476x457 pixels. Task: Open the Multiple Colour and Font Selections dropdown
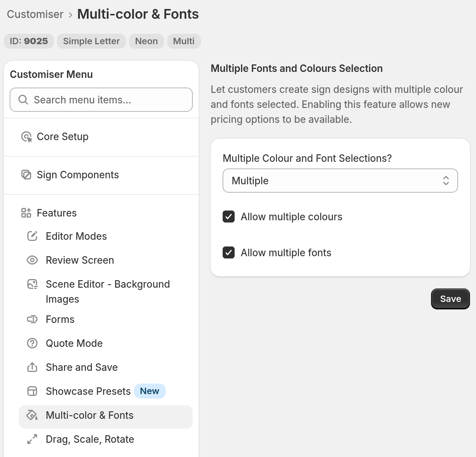[x=340, y=181]
